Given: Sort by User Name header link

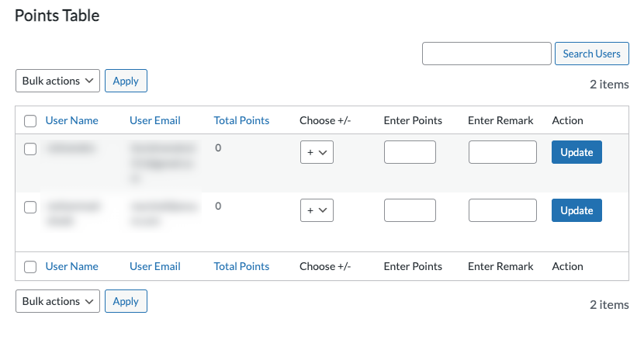Looking at the screenshot, I should click(x=72, y=120).
